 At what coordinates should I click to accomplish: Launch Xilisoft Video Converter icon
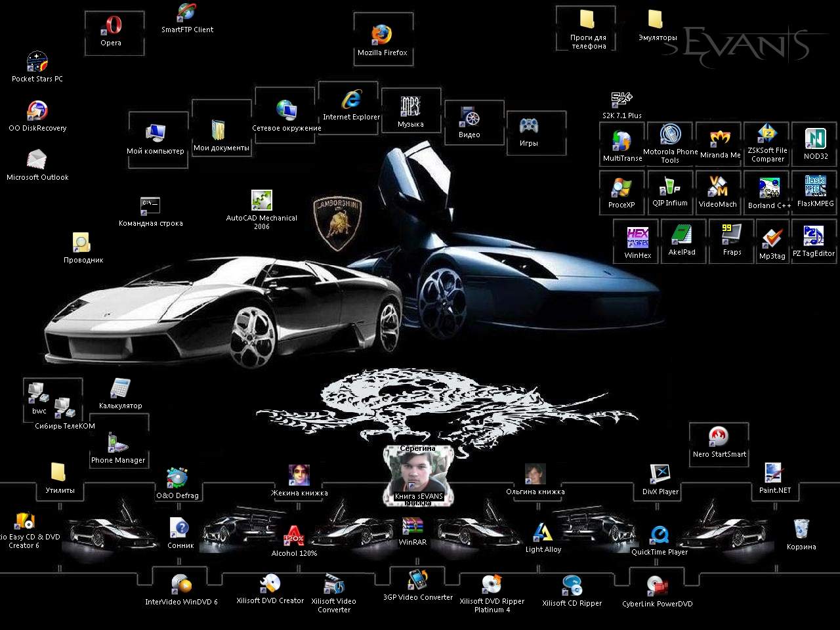[x=333, y=584]
